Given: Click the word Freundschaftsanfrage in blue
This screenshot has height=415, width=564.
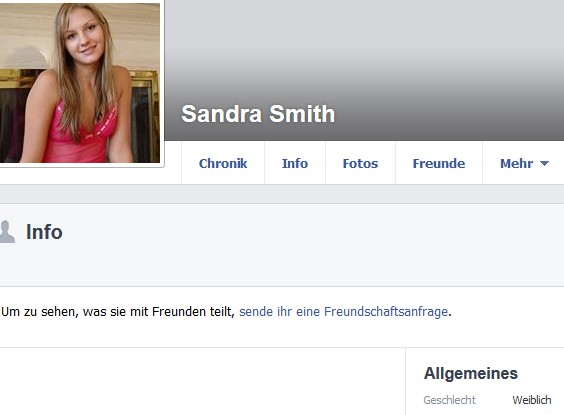Looking at the screenshot, I should point(386,311).
